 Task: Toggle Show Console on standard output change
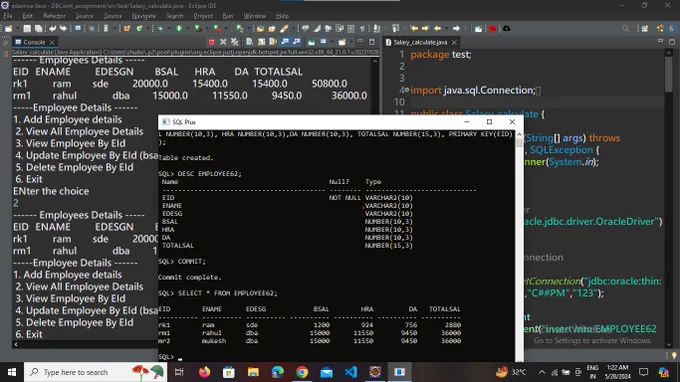(x=285, y=42)
